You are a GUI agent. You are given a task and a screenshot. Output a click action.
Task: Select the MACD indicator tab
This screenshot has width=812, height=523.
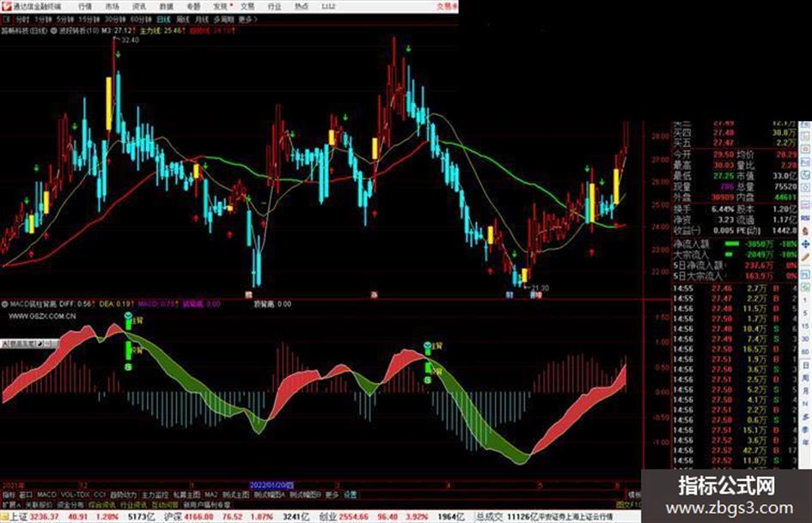[x=46, y=495]
